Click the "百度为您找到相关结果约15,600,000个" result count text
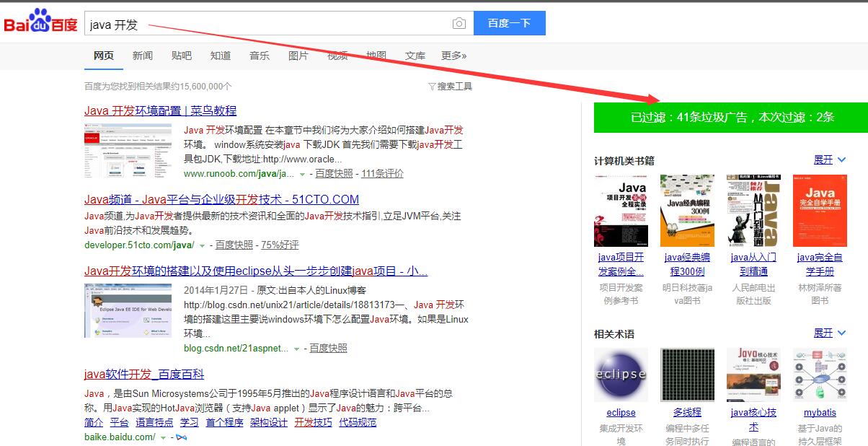Image resolution: width=868 pixels, height=446 pixels. (158, 87)
